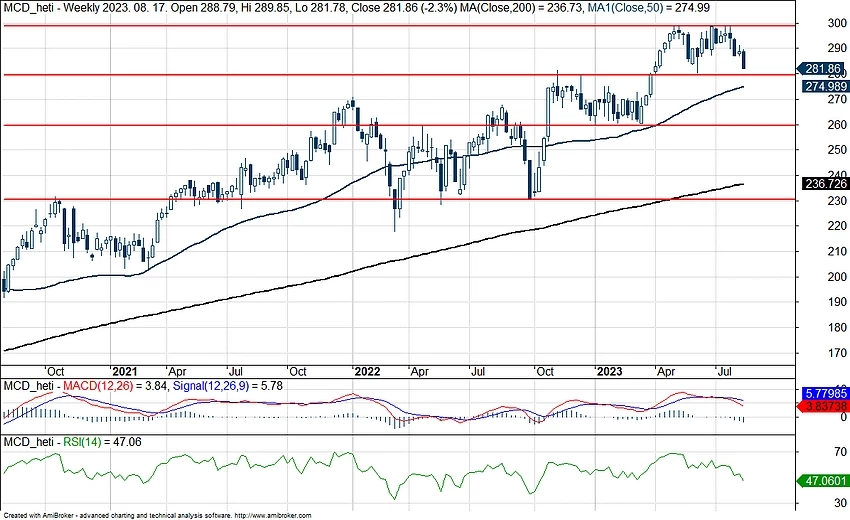Click the 70 level on RSI axis
The height and width of the screenshot is (520, 850).
point(840,451)
